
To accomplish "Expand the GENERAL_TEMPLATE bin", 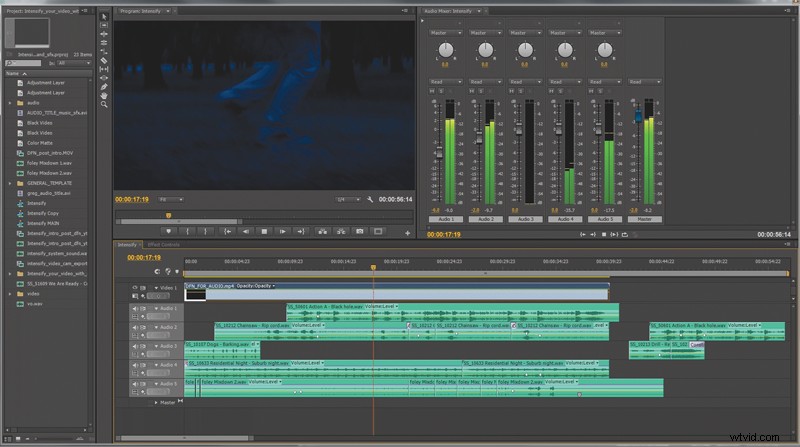I will (x=10, y=183).
